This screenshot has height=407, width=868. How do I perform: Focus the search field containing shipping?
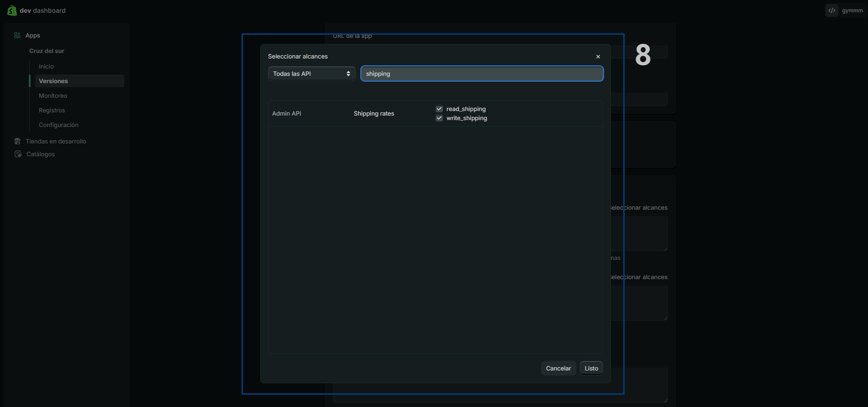pyautogui.click(x=482, y=74)
